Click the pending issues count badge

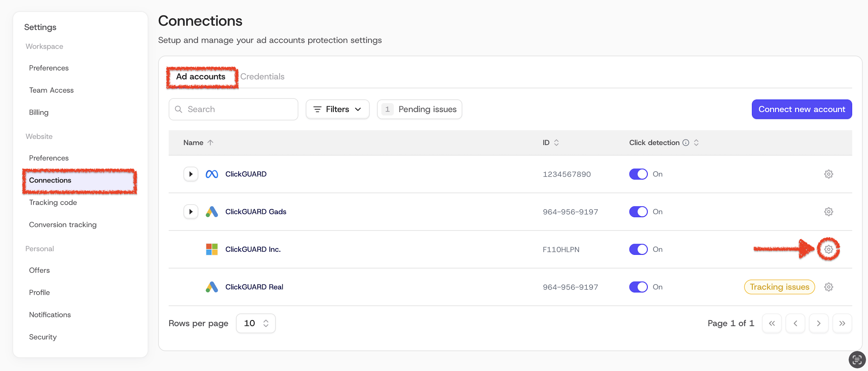click(387, 110)
